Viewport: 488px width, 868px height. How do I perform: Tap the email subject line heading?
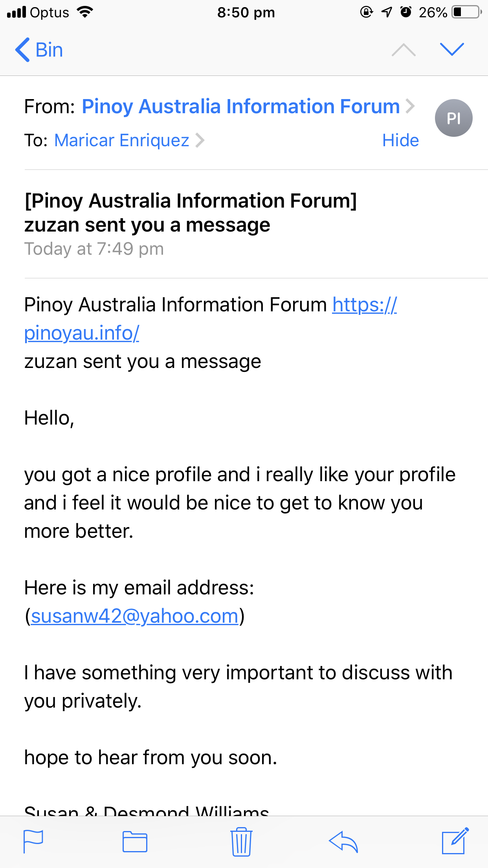[x=191, y=213]
